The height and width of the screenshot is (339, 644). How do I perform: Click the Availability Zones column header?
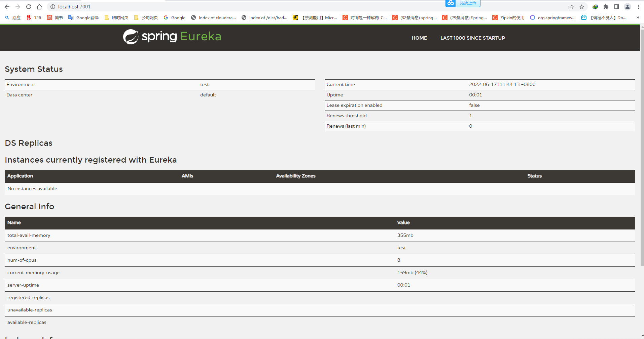(x=296, y=176)
